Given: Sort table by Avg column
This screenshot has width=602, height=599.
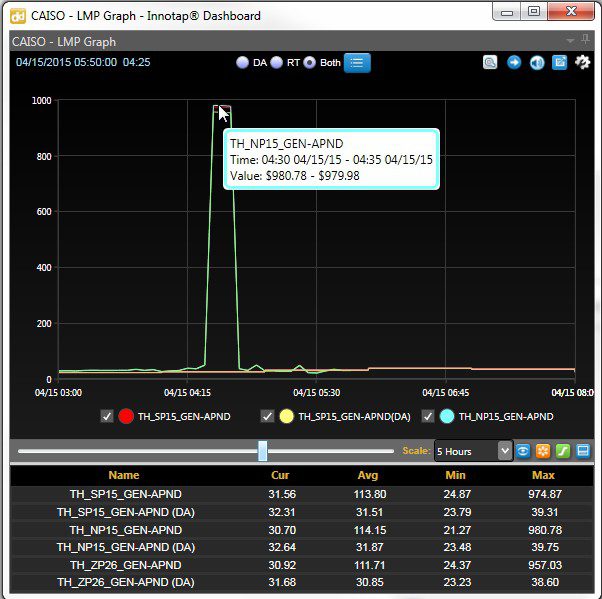Looking at the screenshot, I should tap(368, 475).
